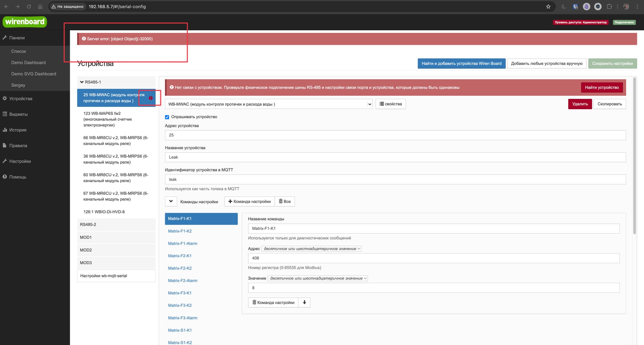Select Matrix-F1-K1 command tab
The height and width of the screenshot is (345, 644).
point(201,219)
